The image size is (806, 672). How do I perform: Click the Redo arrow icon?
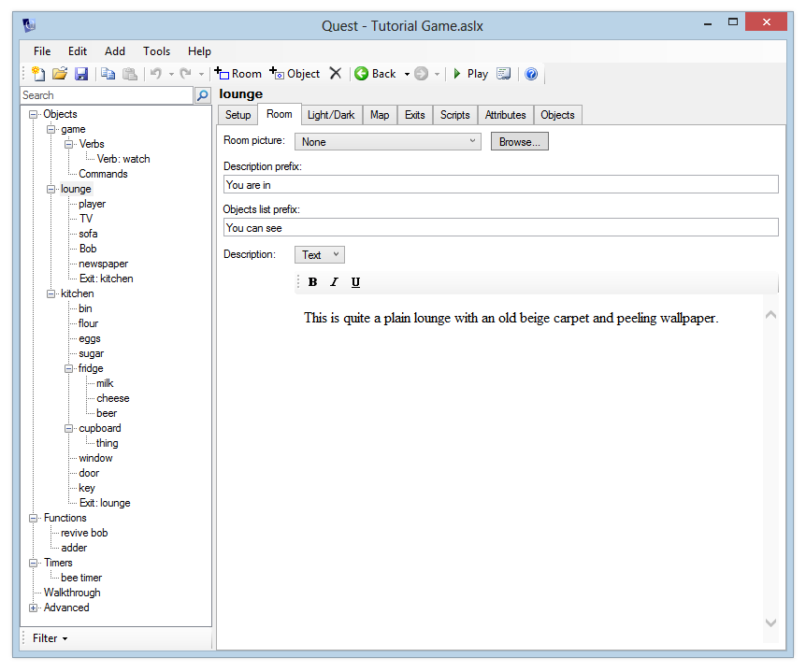[x=185, y=74]
